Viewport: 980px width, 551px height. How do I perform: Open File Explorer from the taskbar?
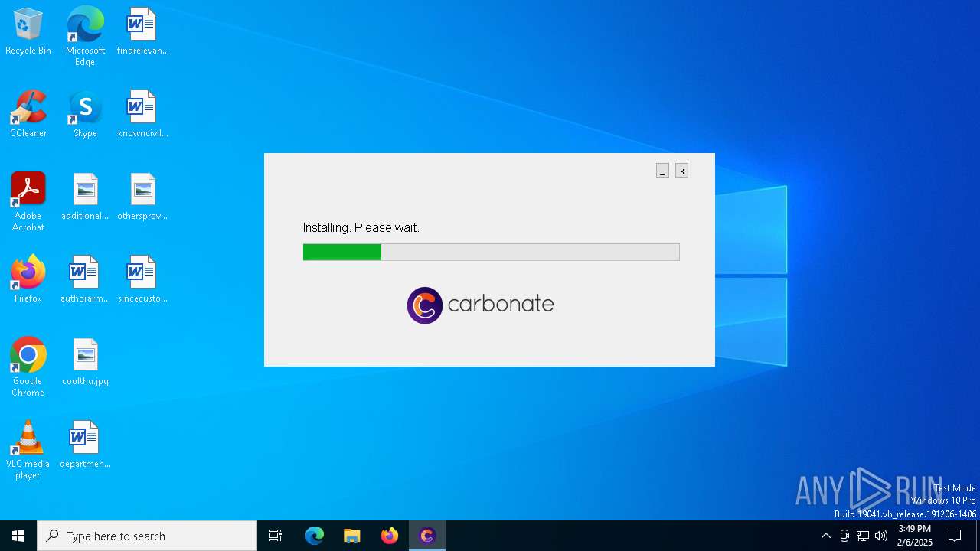352,536
